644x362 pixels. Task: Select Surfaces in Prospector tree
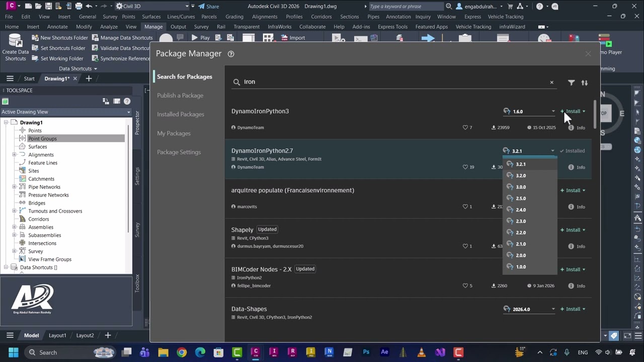point(38,147)
